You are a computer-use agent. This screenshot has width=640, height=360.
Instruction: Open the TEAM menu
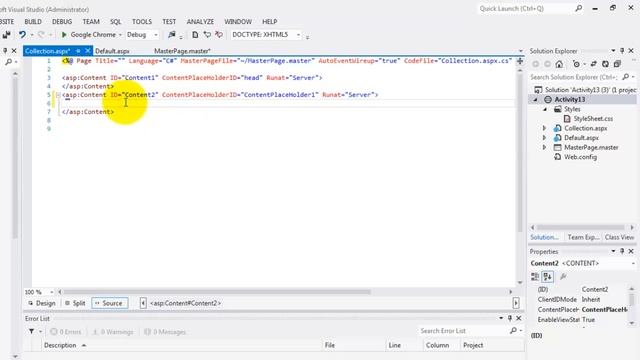(91, 22)
